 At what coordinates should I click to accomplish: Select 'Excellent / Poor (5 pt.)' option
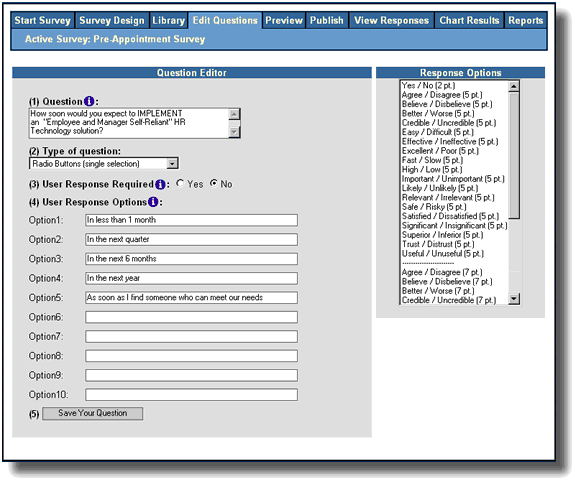[440, 151]
